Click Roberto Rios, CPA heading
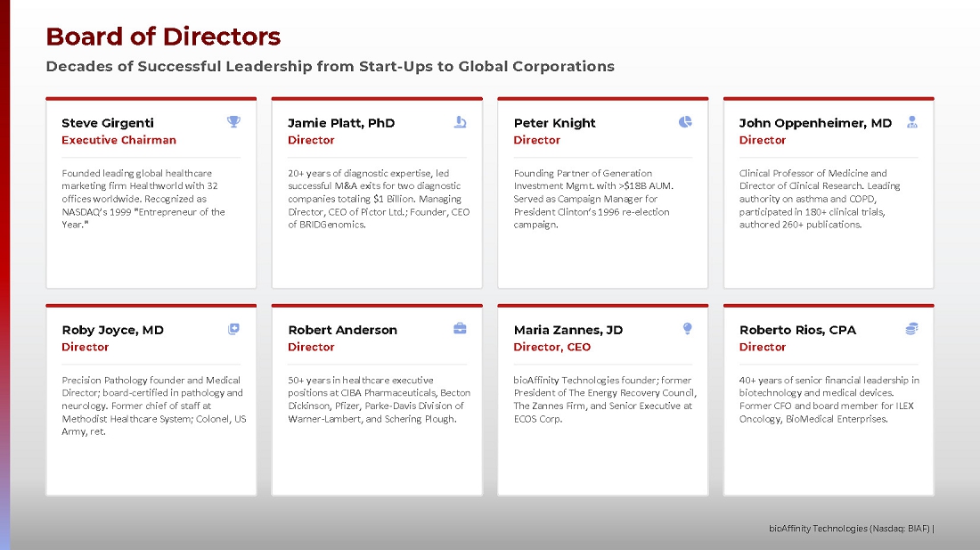 797,330
